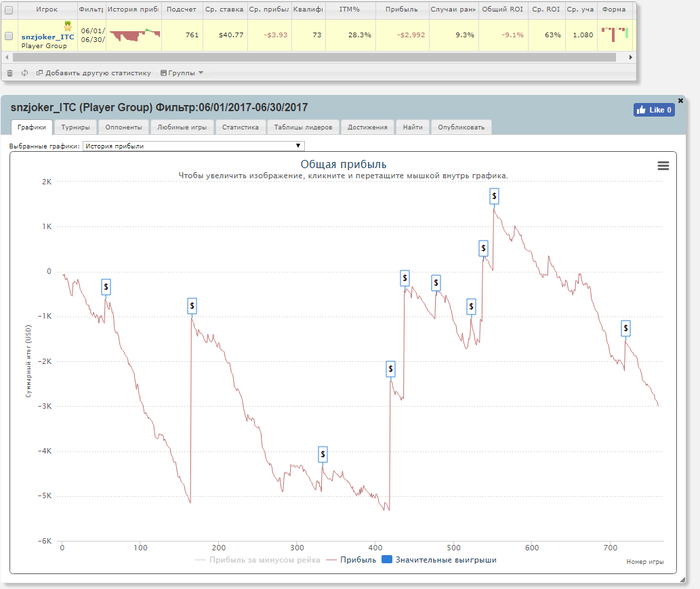
Task: Toggle the Прибыль legend series
Action: pyautogui.click(x=351, y=560)
